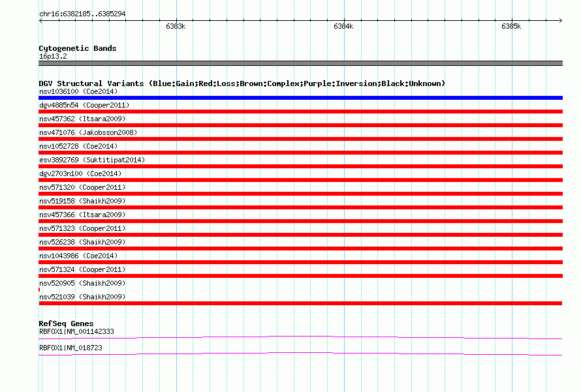This screenshot has width=581, height=392.
Task: Click the nsv1052728 (Coe2014) label
Action: point(78,146)
